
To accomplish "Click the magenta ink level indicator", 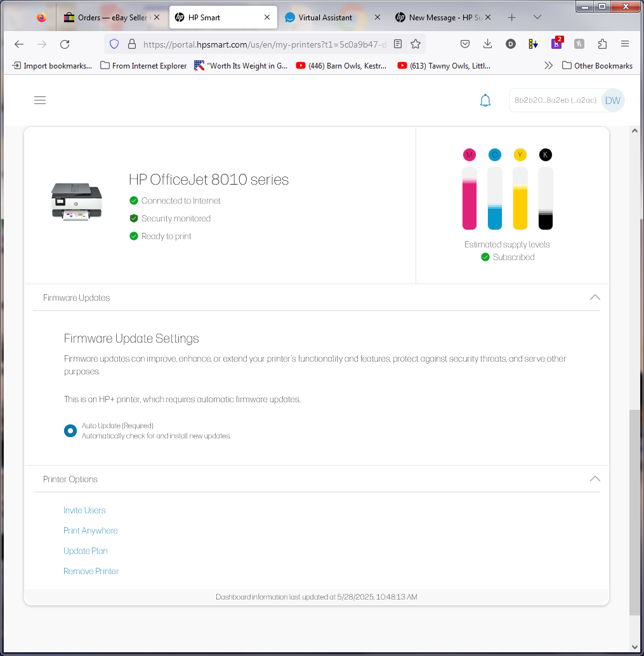I will pyautogui.click(x=469, y=197).
